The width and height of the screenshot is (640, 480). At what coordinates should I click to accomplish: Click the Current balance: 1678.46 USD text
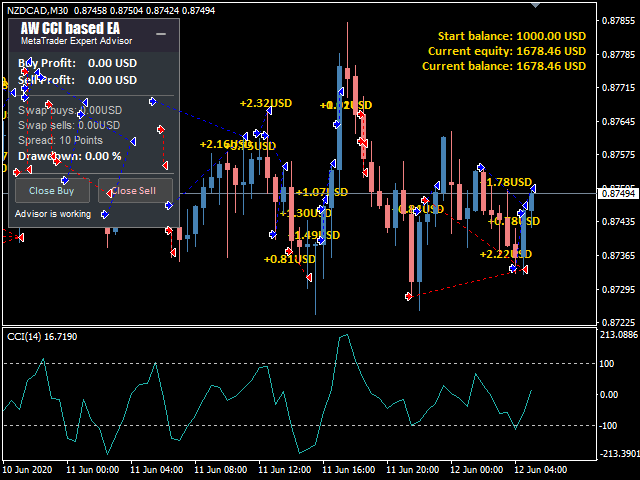coord(504,66)
